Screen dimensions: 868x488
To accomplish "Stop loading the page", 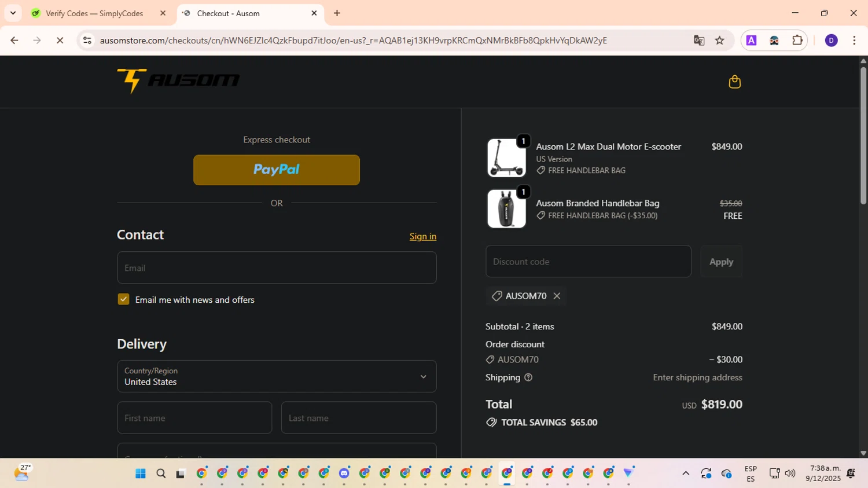I will 60,41.
